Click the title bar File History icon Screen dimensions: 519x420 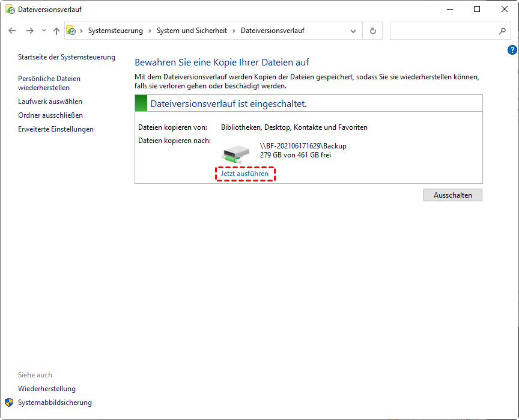click(x=10, y=9)
